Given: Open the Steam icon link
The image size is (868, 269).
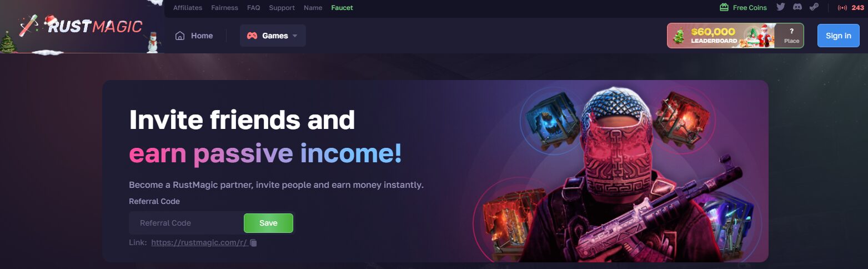Looking at the screenshot, I should coord(814,7).
